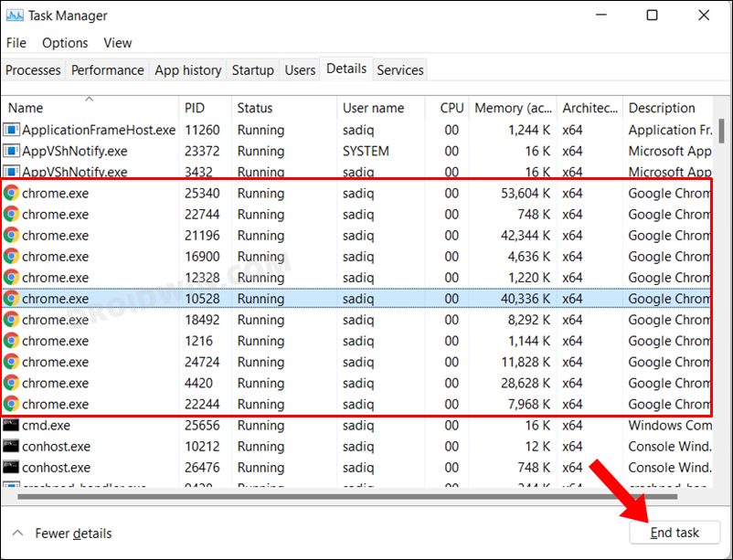Select PID value 25340
The width and height of the screenshot is (733, 560).
click(x=202, y=193)
